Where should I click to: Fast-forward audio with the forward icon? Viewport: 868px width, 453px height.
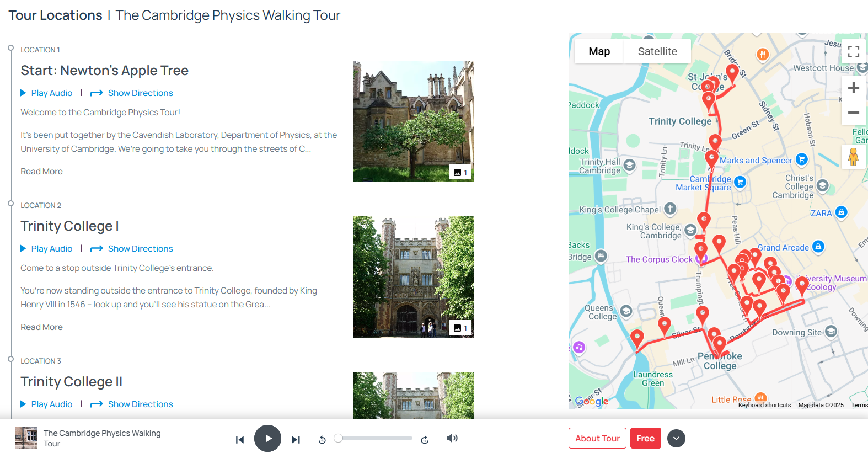click(x=425, y=440)
